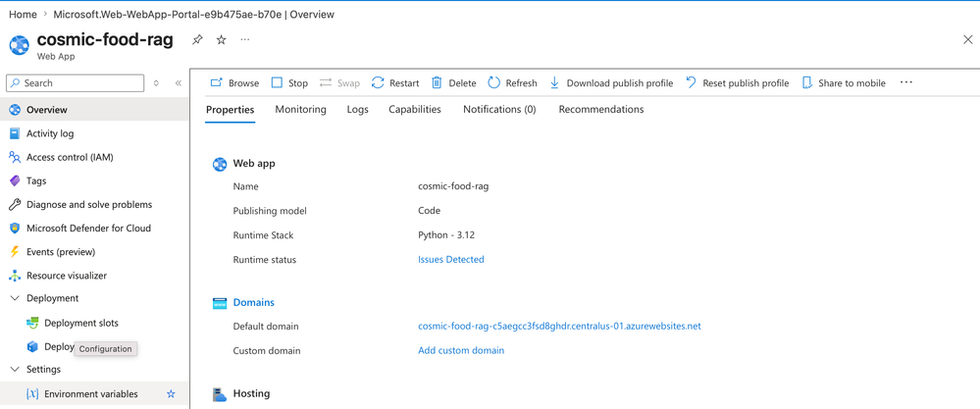Open toolbar overflow ellipsis menu

(906, 82)
